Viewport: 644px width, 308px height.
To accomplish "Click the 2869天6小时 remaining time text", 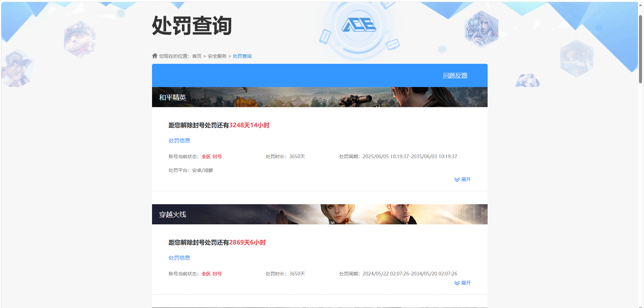I will (x=247, y=243).
